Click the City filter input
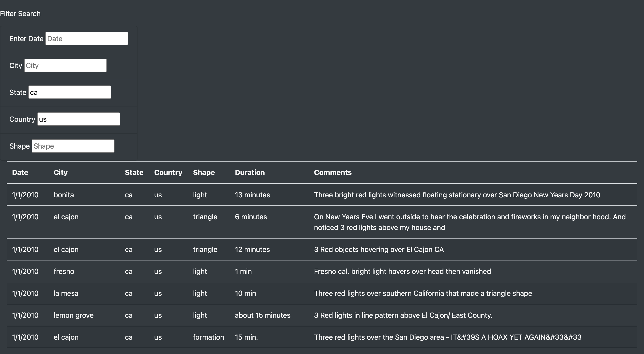Screen dimensions: 644x354 pos(65,65)
